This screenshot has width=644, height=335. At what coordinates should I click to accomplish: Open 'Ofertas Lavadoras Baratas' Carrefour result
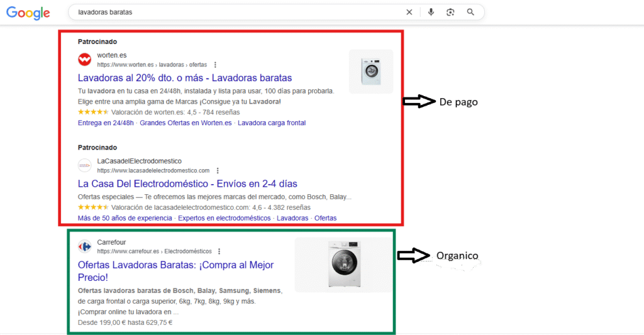coord(176,271)
